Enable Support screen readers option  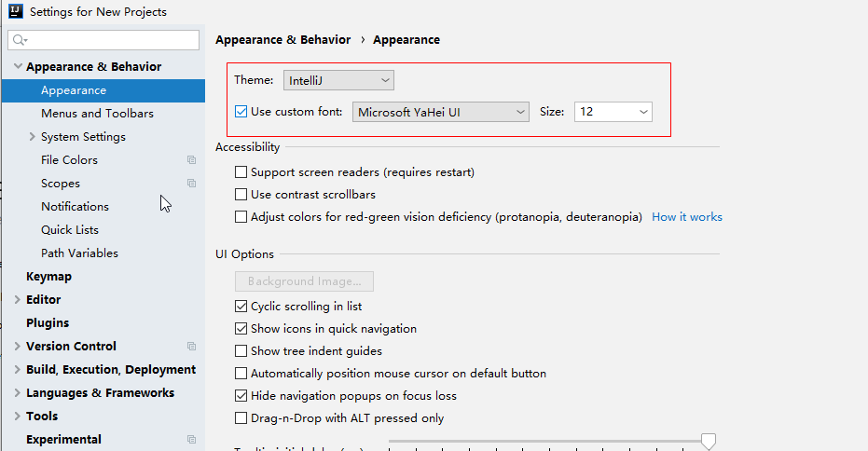tap(241, 172)
